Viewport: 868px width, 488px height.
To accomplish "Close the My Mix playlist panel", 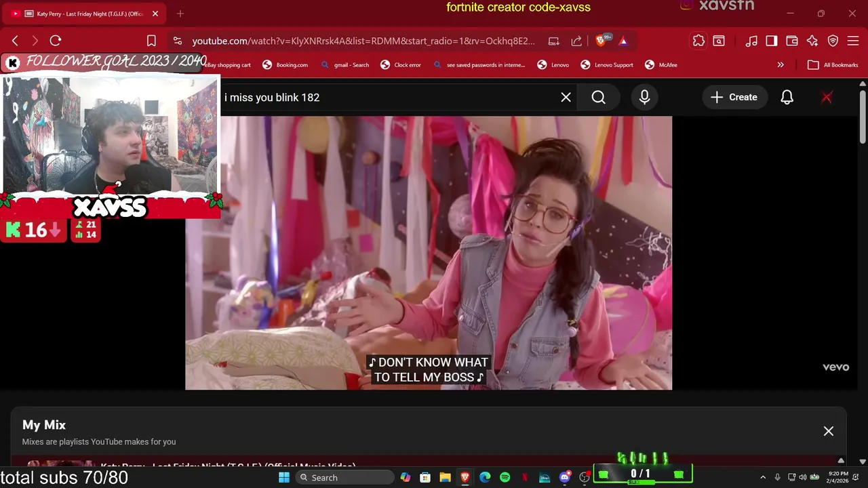I will tap(828, 431).
